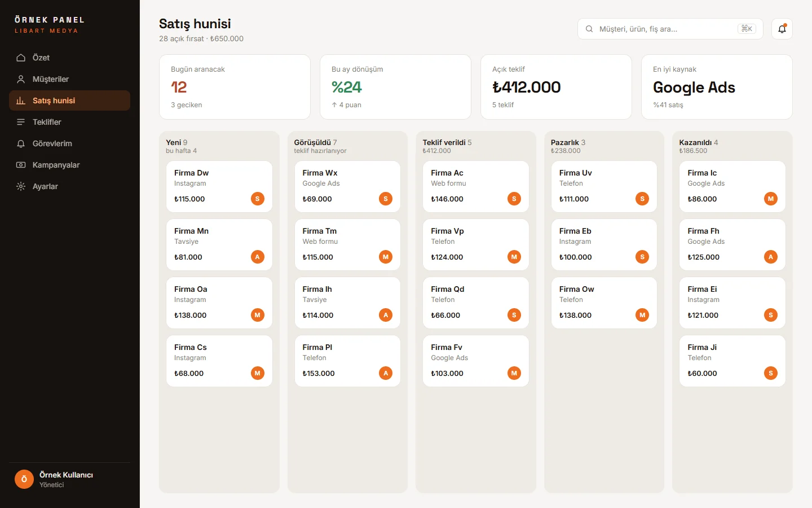The image size is (812, 508).
Task: Open the Özet home icon
Action: [21, 58]
